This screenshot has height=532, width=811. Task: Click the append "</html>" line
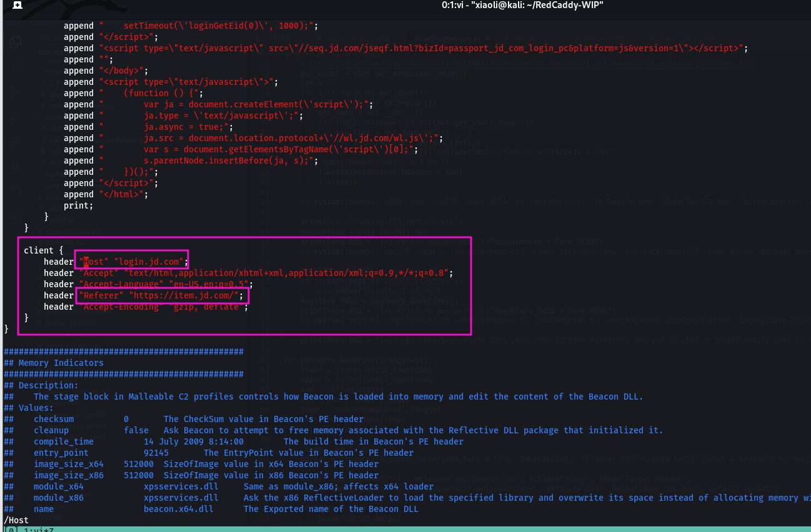[106, 194]
